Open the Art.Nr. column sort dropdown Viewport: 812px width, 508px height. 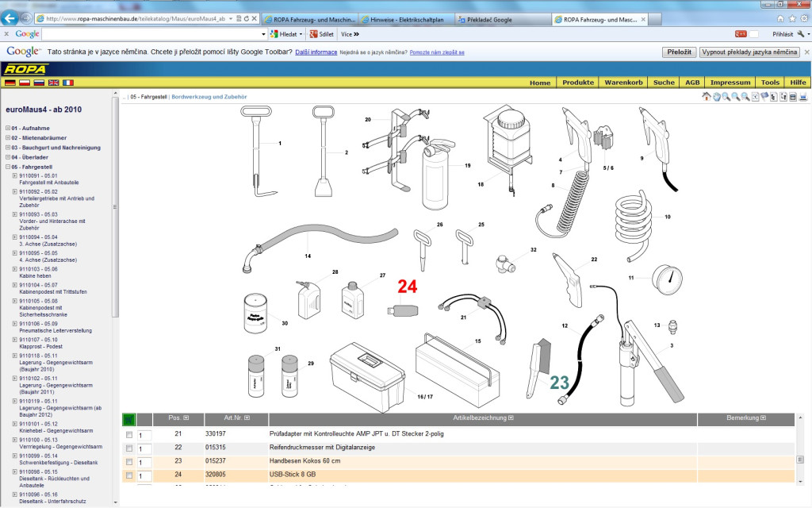click(x=247, y=418)
